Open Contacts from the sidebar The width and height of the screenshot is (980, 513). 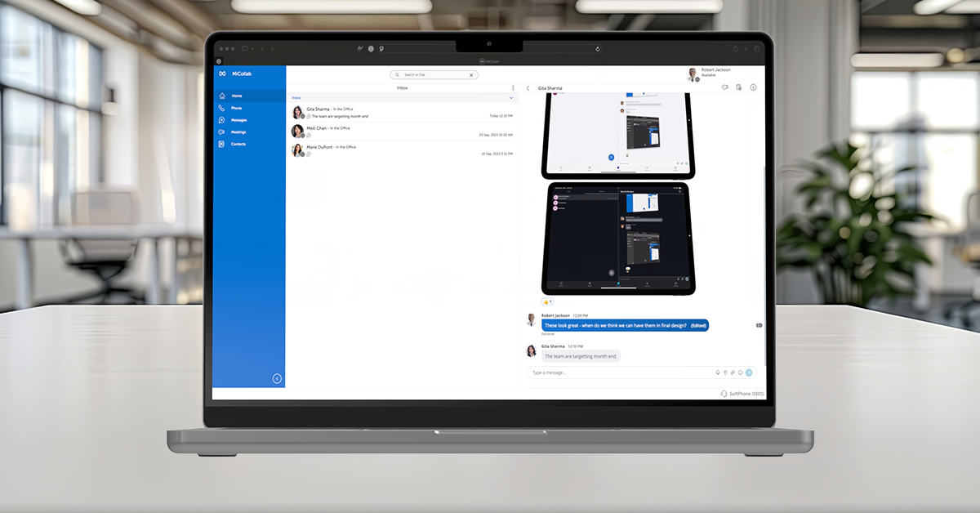point(237,144)
